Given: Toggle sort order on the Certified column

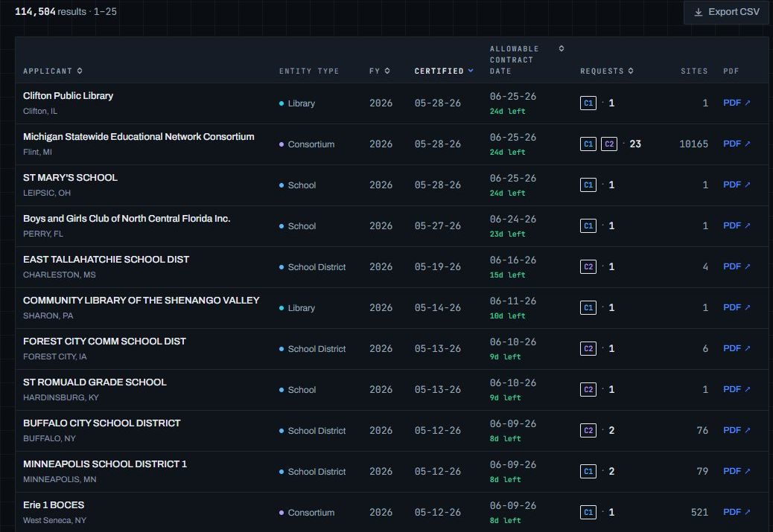Looking at the screenshot, I should 444,71.
